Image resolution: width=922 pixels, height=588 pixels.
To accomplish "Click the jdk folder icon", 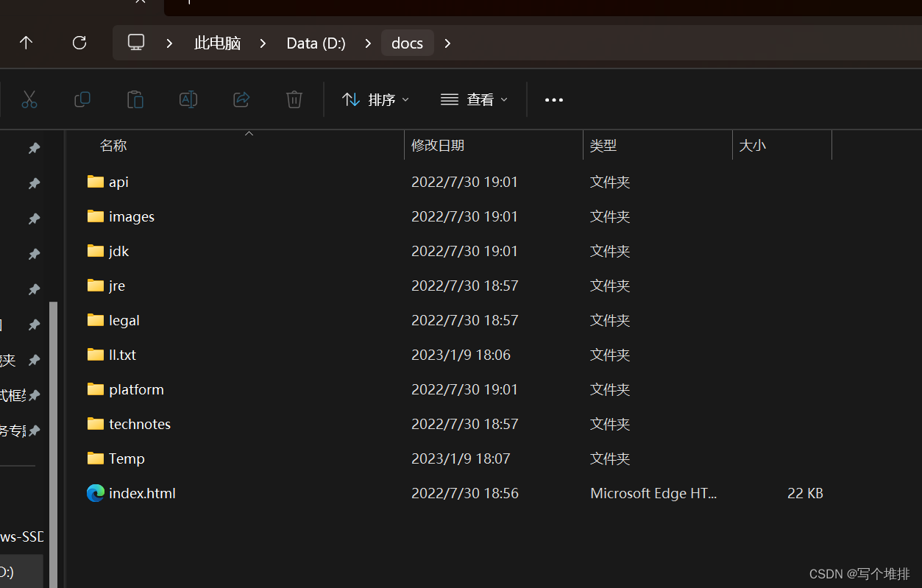I will pyautogui.click(x=96, y=250).
